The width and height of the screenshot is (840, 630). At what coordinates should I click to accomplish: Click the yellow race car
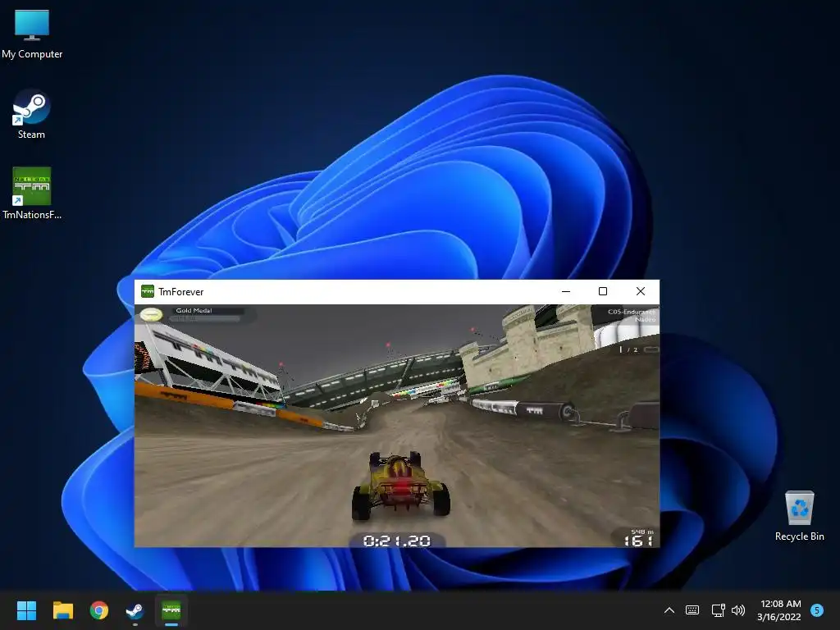click(x=400, y=485)
